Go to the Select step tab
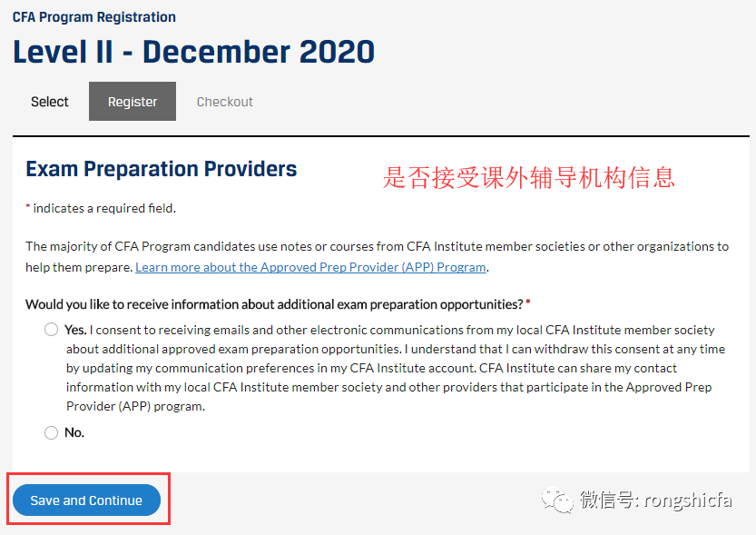 (50, 102)
